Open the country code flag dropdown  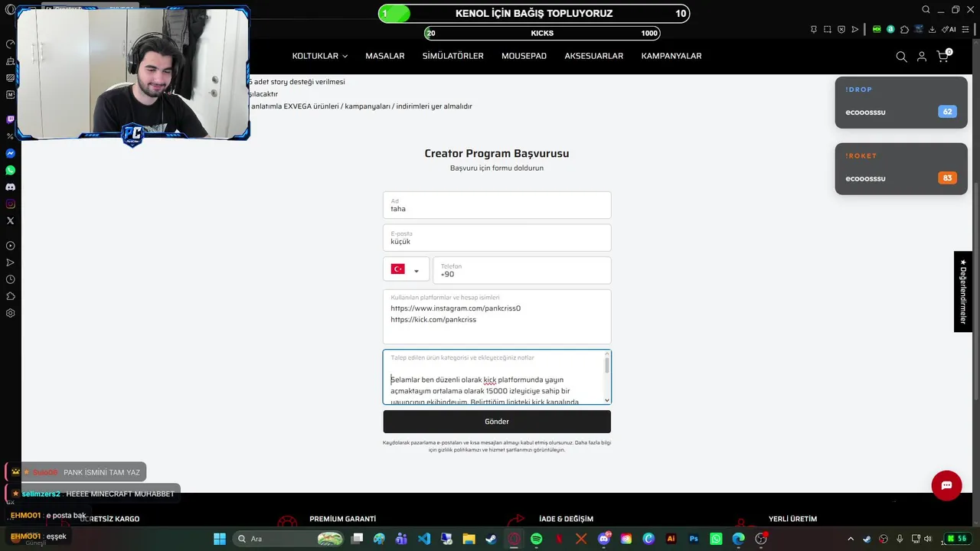coord(406,269)
